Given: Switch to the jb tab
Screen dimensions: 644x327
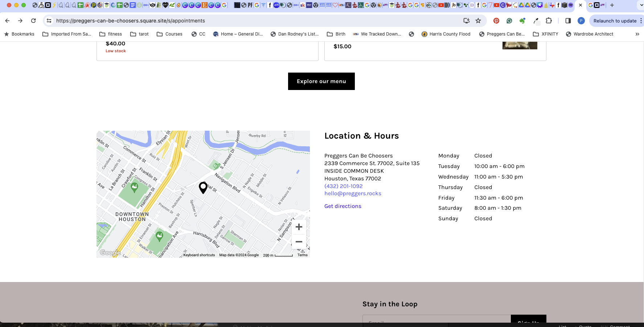Looking at the screenshot, I should (x=454, y=5).
